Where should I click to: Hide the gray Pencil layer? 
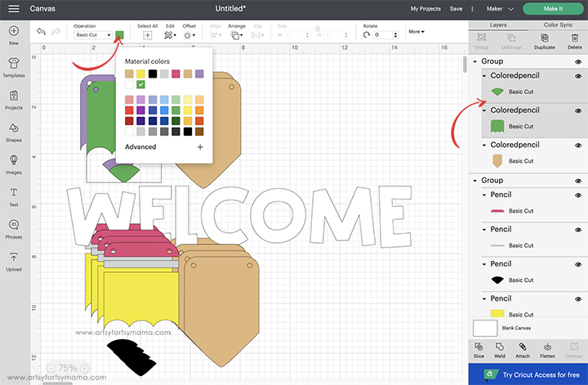coord(578,230)
